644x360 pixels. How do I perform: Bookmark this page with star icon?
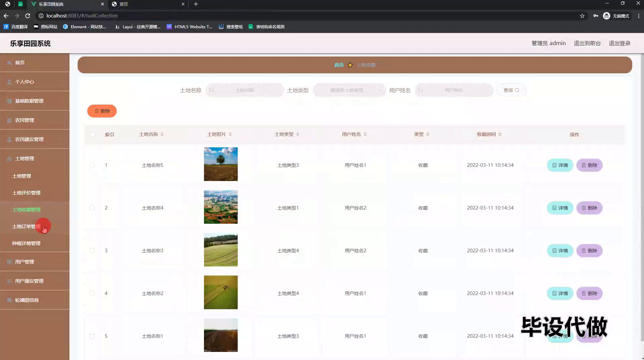(x=582, y=16)
